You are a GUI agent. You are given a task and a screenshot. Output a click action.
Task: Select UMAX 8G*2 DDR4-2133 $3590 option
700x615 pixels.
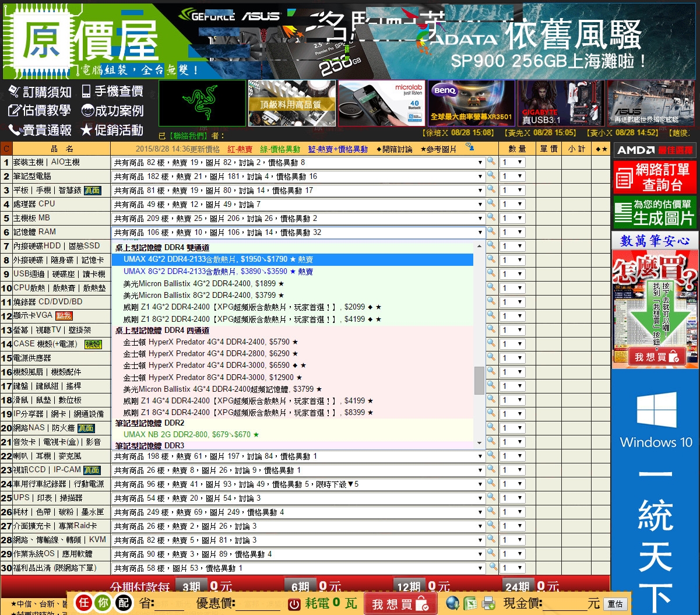[292, 271]
